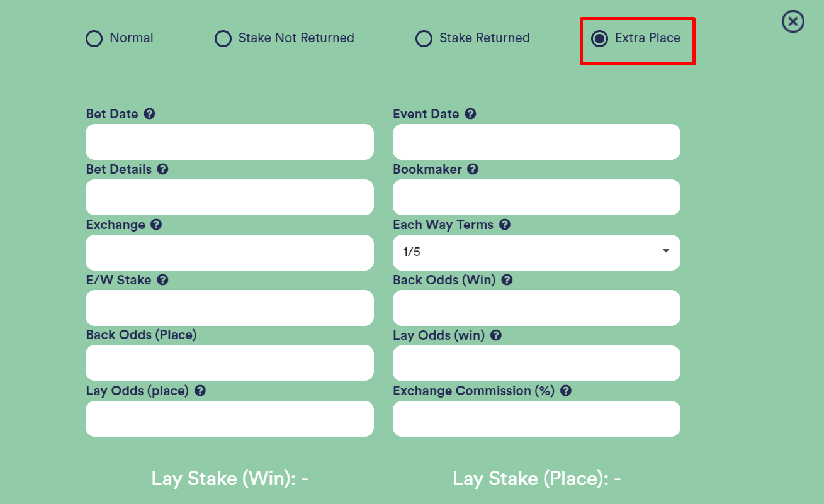Click Back Odds (Win) help icon

(507, 280)
